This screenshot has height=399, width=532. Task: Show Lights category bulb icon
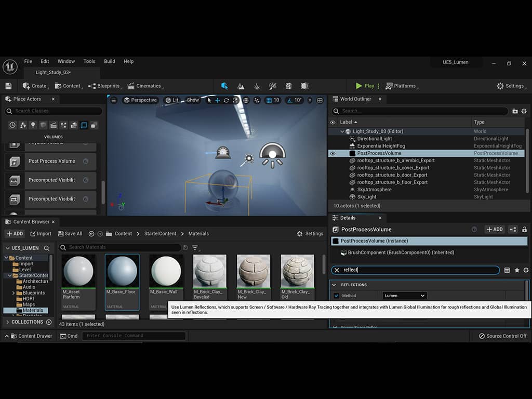pos(33,125)
